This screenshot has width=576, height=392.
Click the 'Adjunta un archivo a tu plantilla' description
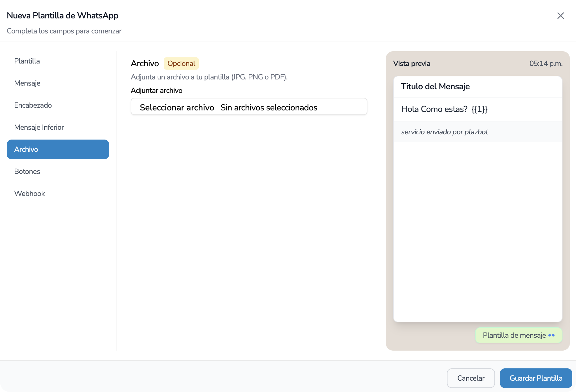pyautogui.click(x=209, y=77)
